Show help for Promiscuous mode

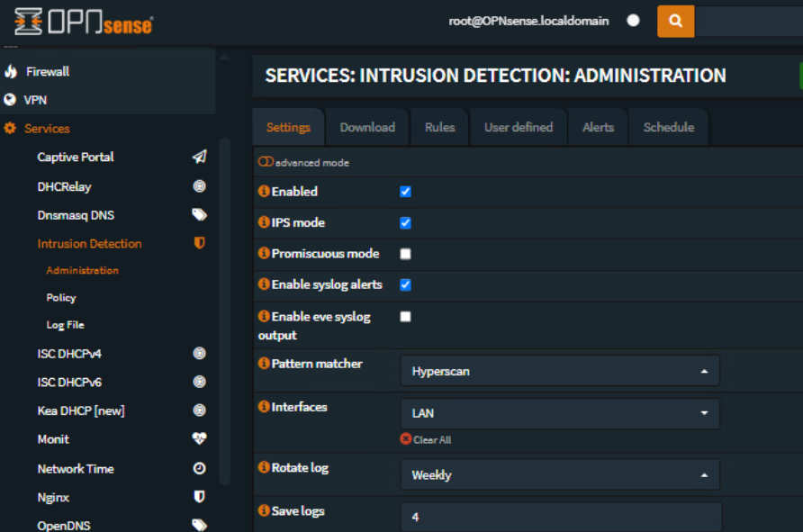click(x=264, y=253)
